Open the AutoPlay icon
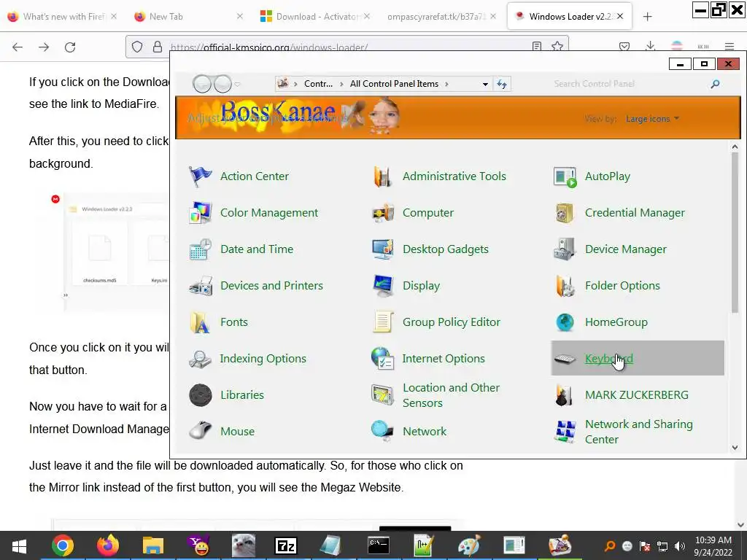The width and height of the screenshot is (747, 560). (x=565, y=176)
